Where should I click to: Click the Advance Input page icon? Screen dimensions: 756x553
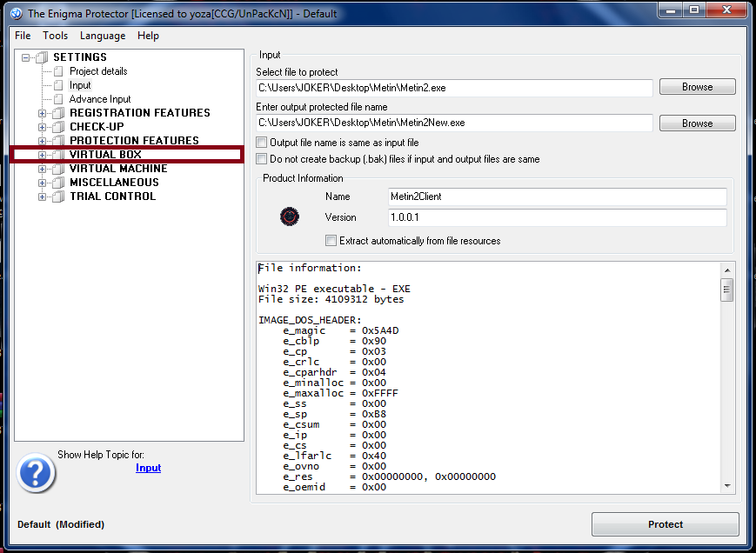[x=58, y=100]
